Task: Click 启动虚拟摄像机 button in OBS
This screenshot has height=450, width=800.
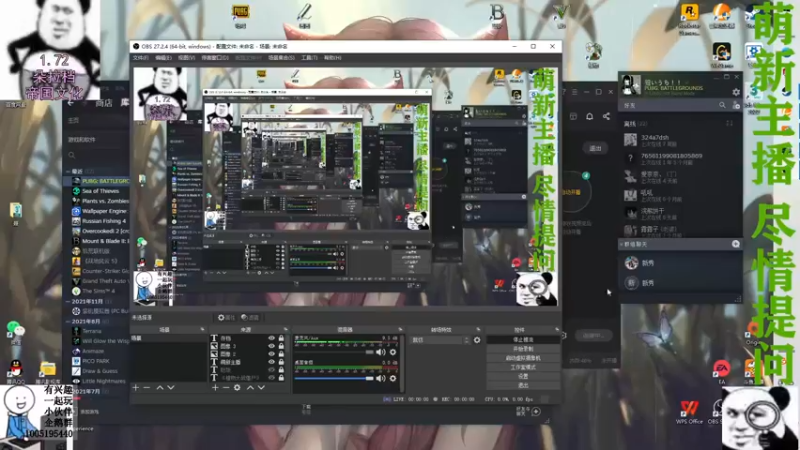Action: point(523,358)
